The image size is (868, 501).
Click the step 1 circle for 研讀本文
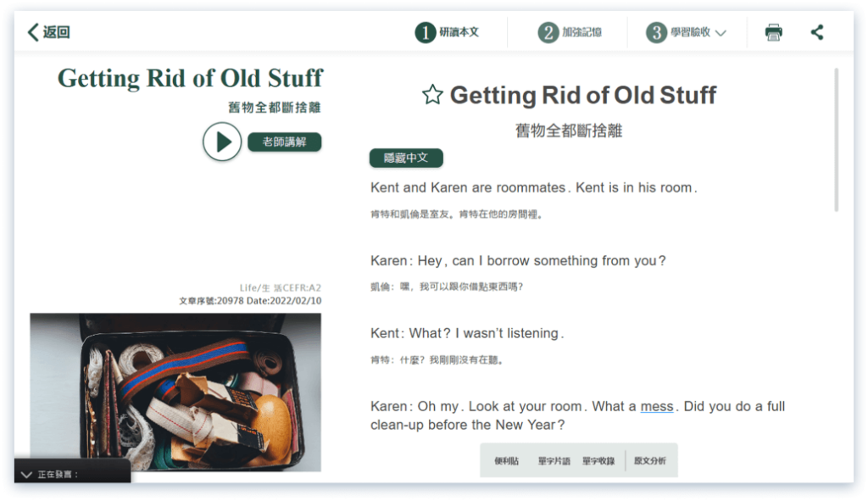point(425,33)
